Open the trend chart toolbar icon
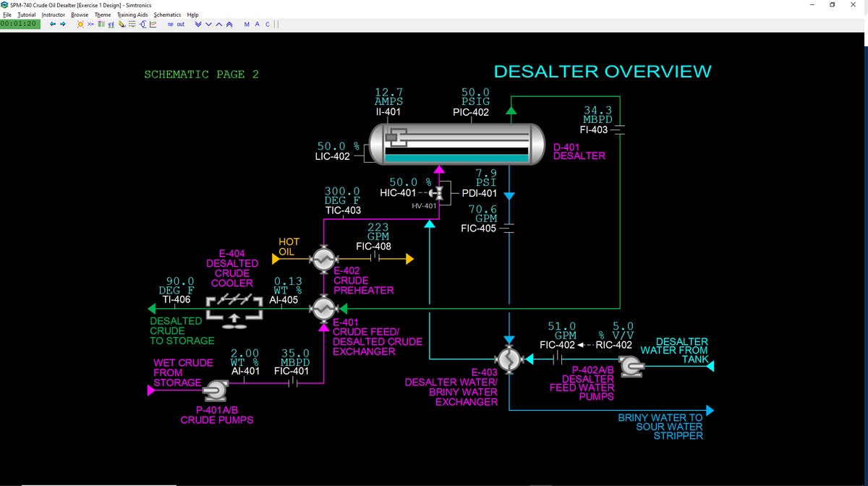 click(153, 24)
